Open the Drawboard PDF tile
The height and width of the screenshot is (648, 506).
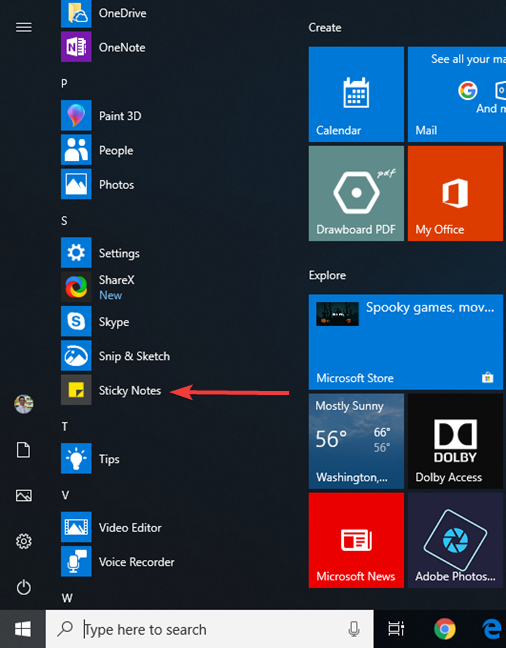click(356, 193)
